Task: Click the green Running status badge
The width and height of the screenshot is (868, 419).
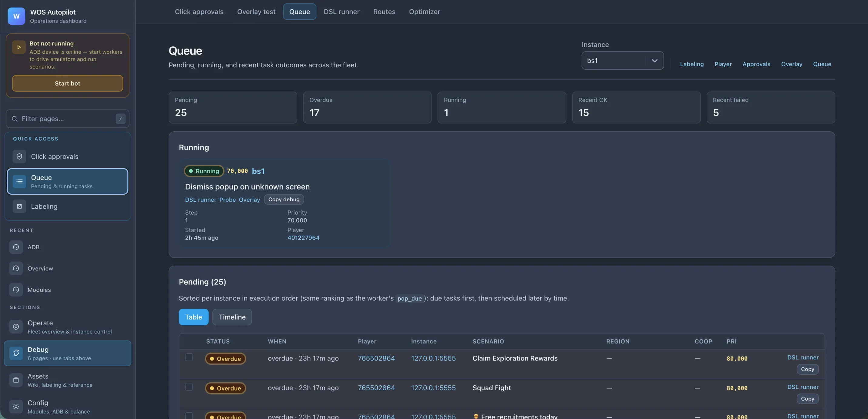Action: point(204,171)
